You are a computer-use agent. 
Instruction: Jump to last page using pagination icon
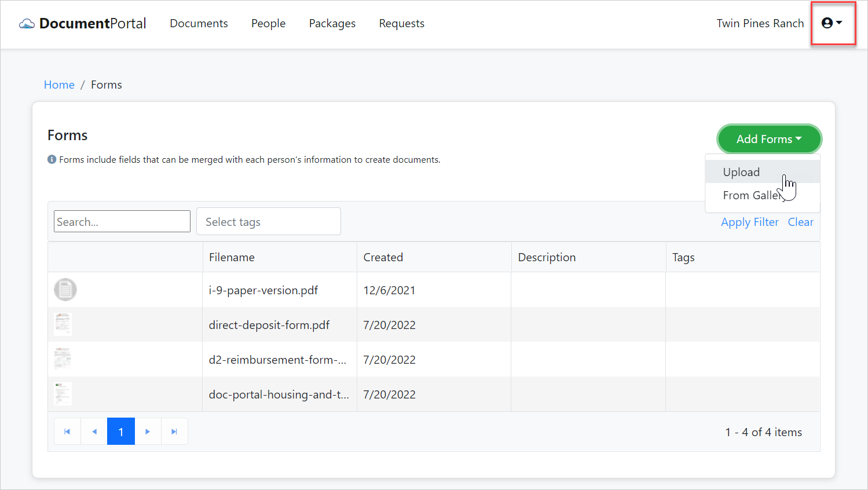[174, 431]
